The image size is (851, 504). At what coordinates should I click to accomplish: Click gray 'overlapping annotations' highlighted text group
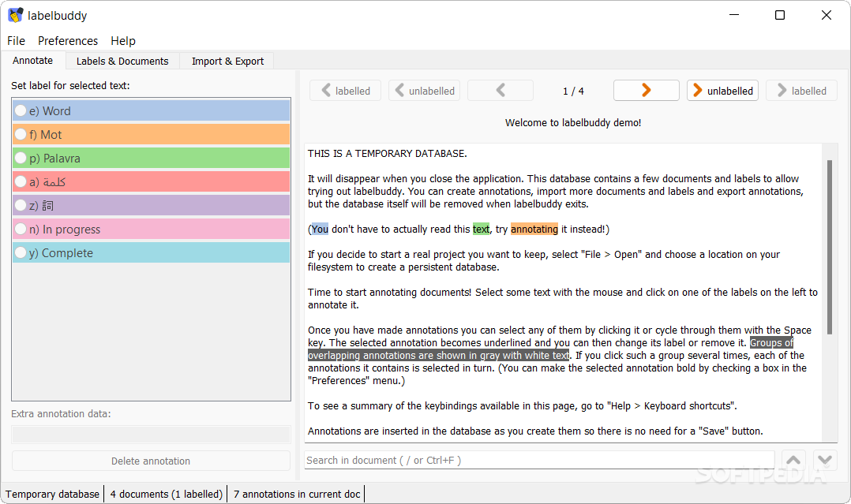click(x=439, y=356)
